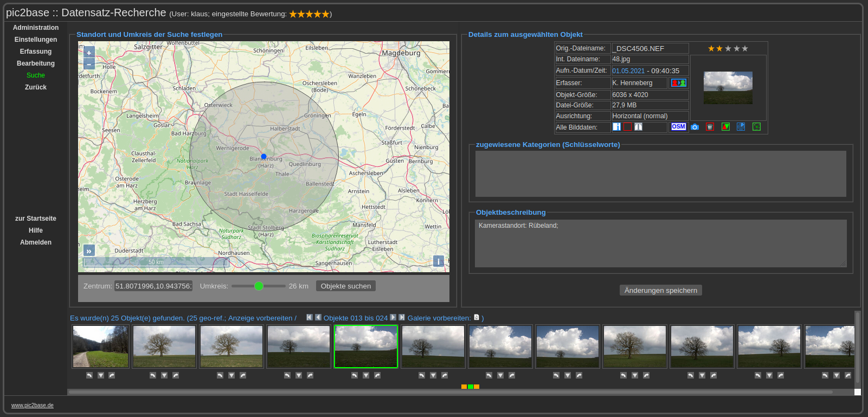
Task: Open the blue info icon beside Alle Bilddaten
Action: click(616, 127)
